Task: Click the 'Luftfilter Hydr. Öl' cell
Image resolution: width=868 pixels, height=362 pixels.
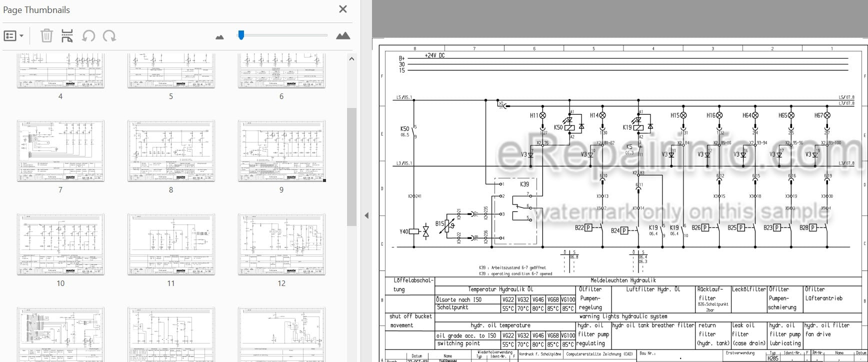Action: [653, 289]
